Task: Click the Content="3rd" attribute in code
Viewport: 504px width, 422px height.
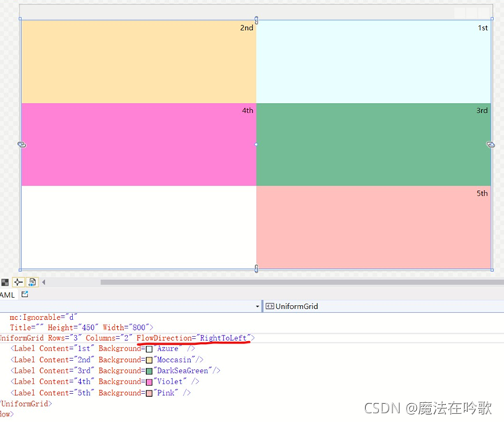Action: [x=67, y=371]
